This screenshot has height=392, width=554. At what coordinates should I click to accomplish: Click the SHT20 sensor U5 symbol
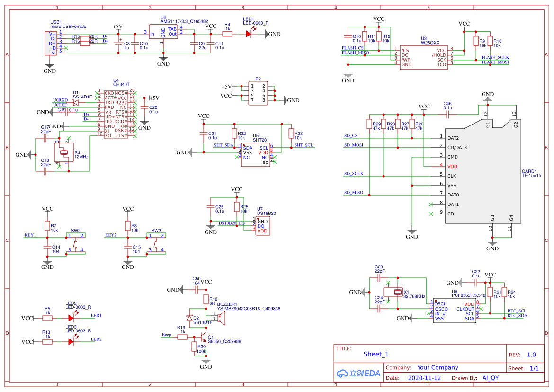(x=256, y=155)
